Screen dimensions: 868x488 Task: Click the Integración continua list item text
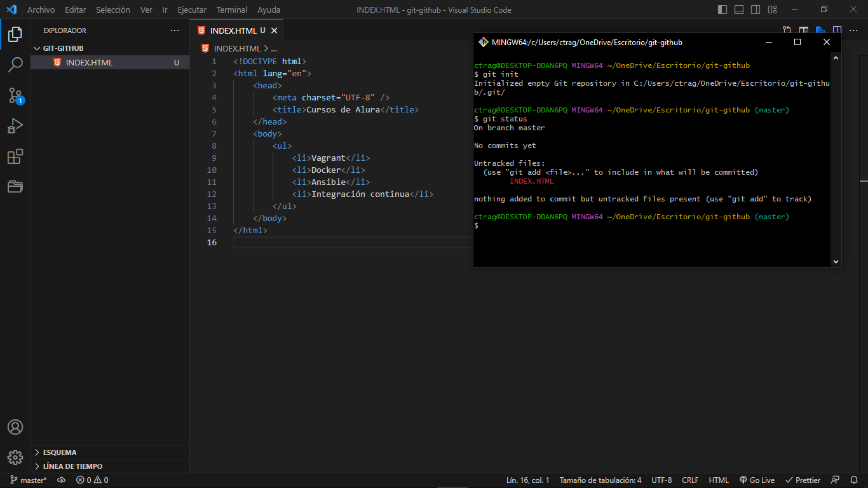pyautogui.click(x=360, y=194)
